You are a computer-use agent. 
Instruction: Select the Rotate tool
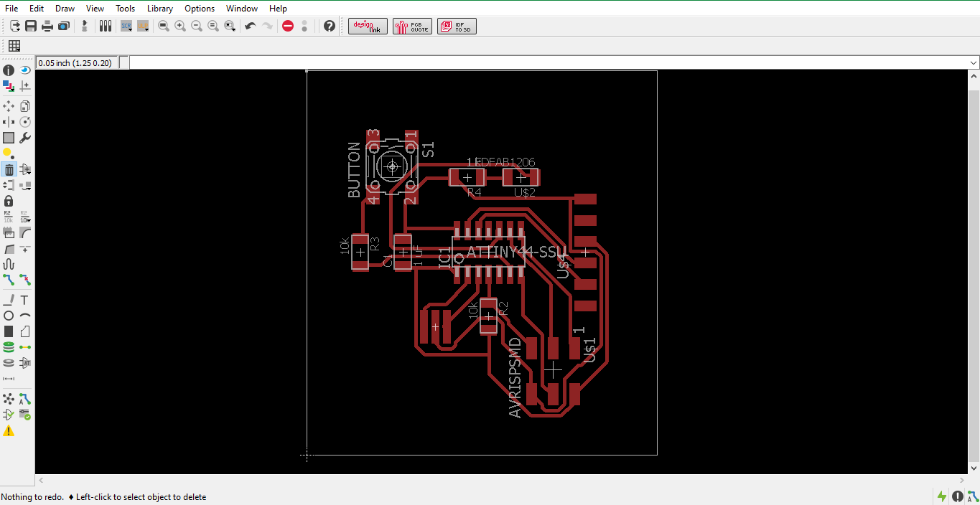point(25,122)
